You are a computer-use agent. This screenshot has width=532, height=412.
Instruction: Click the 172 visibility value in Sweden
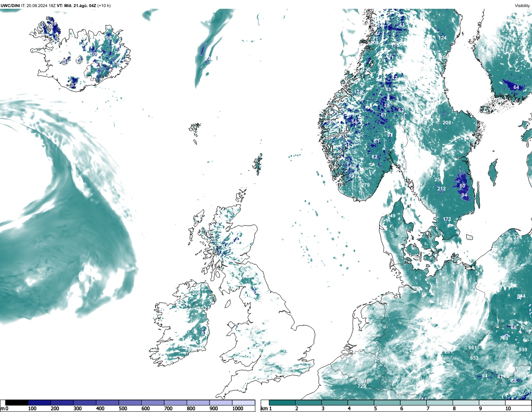(447, 219)
